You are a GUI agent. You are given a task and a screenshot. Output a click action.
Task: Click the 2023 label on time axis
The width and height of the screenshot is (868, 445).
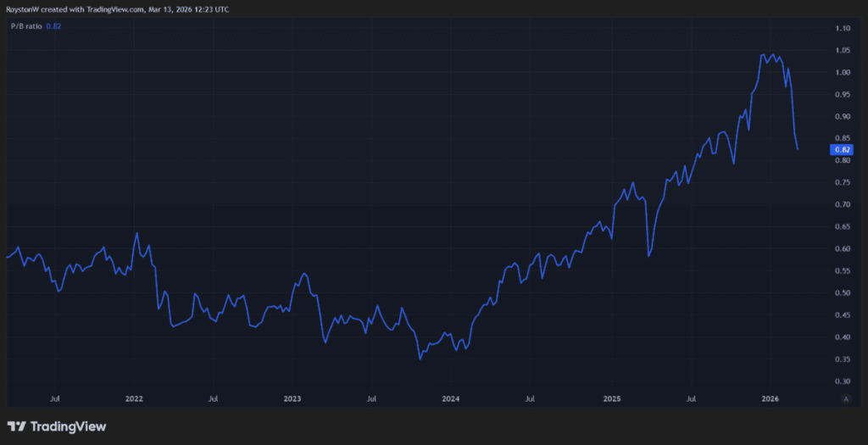(292, 398)
